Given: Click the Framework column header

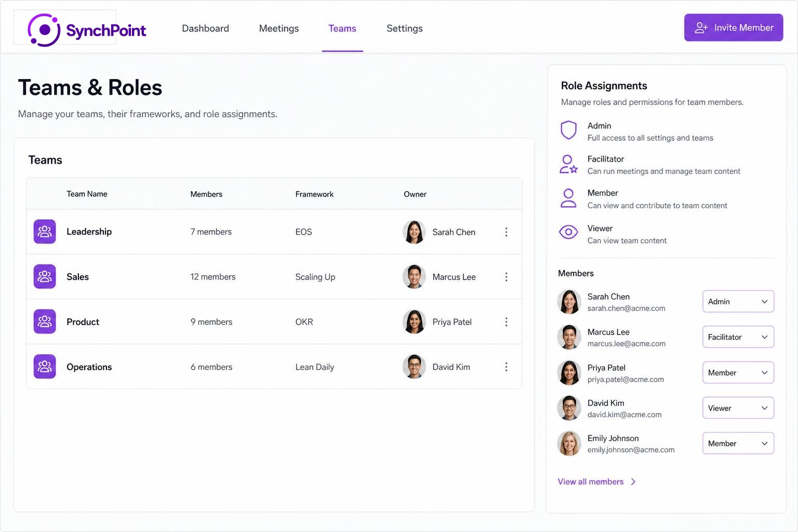Looking at the screenshot, I should tap(314, 194).
